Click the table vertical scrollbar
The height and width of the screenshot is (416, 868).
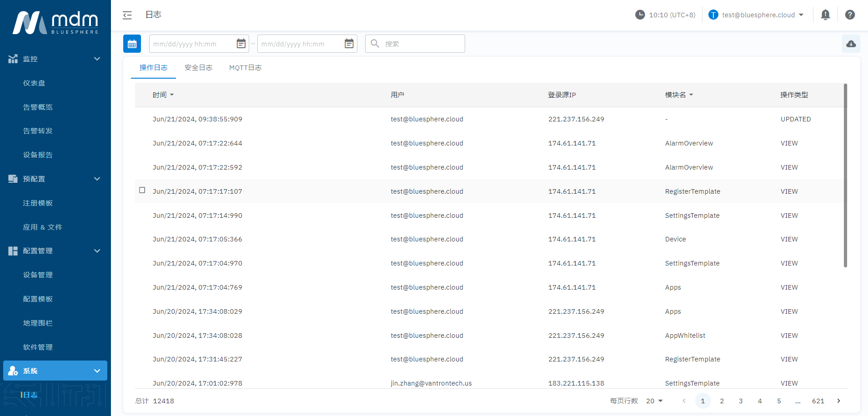click(x=845, y=175)
